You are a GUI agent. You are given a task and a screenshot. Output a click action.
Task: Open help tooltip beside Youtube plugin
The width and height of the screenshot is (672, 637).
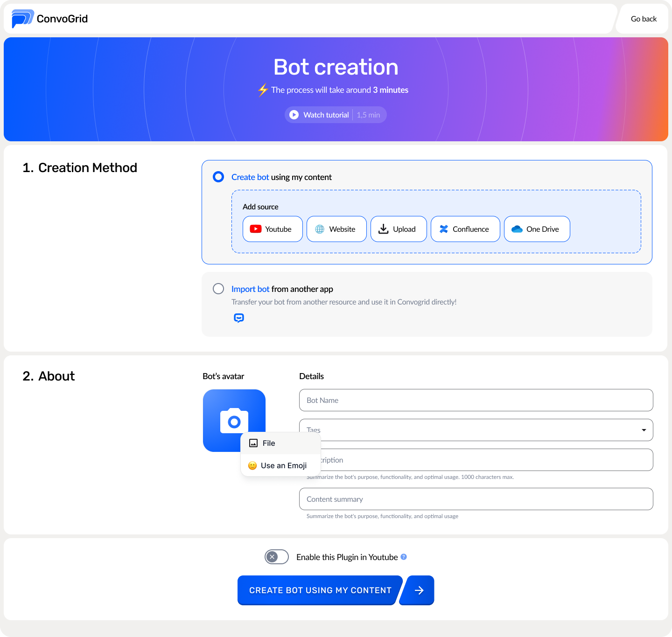coord(404,557)
